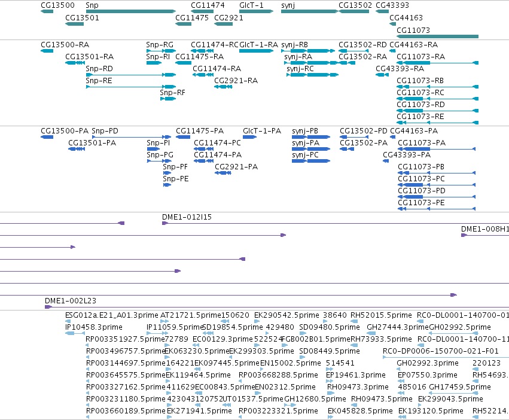Click the CG11474 gene label
Viewport: 509px width, 420px height.
(x=208, y=5)
